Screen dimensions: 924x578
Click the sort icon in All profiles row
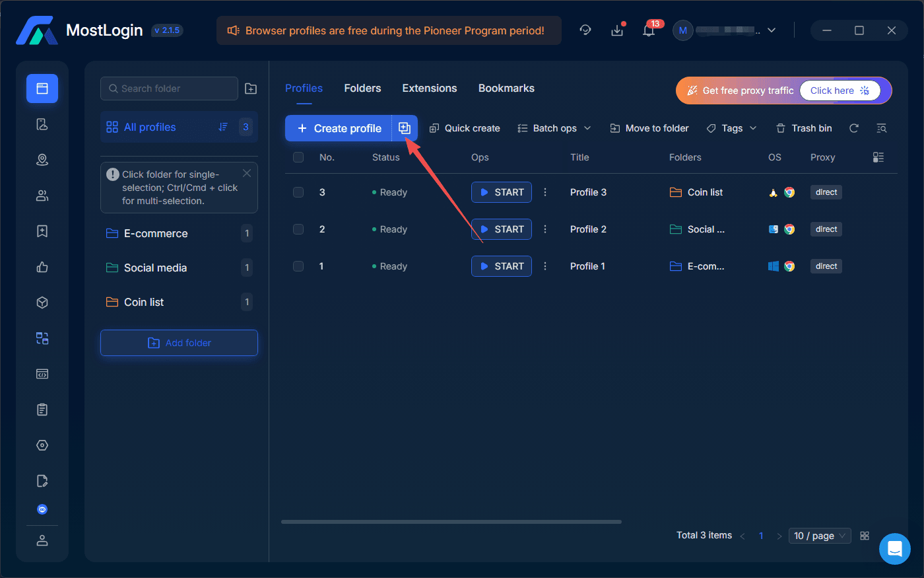tap(223, 127)
